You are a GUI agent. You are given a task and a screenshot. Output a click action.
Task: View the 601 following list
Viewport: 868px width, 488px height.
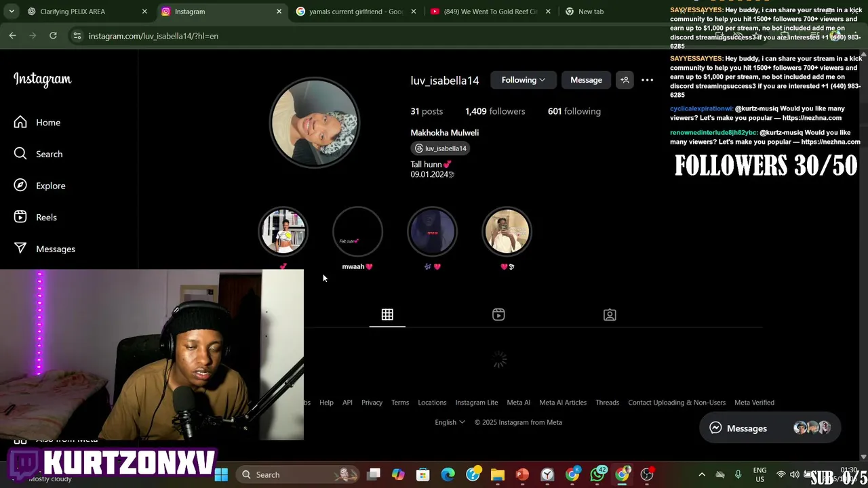click(x=574, y=111)
